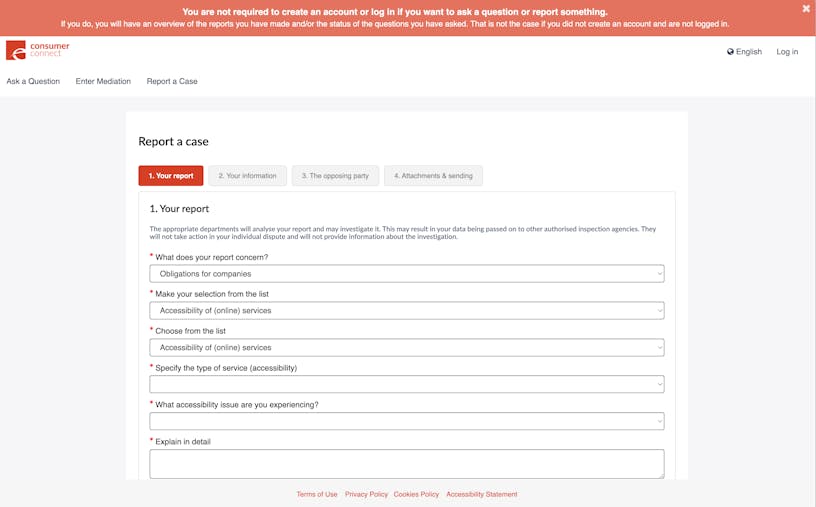Click the 'Explain in detail' field label
This screenshot has width=816, height=507.
[183, 441]
